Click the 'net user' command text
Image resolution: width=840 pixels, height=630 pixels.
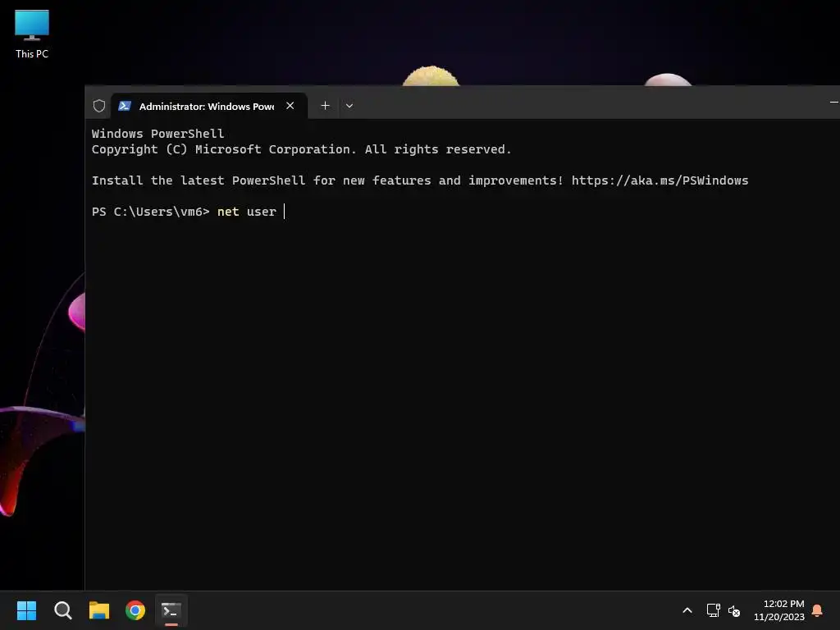tap(246, 212)
